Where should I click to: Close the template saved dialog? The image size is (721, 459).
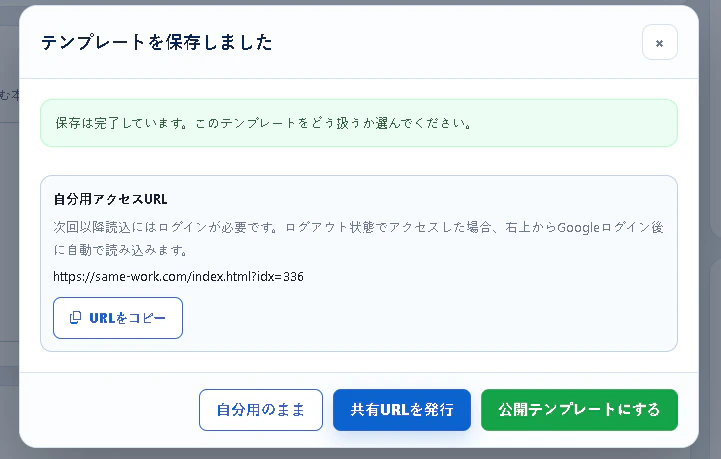tap(659, 42)
